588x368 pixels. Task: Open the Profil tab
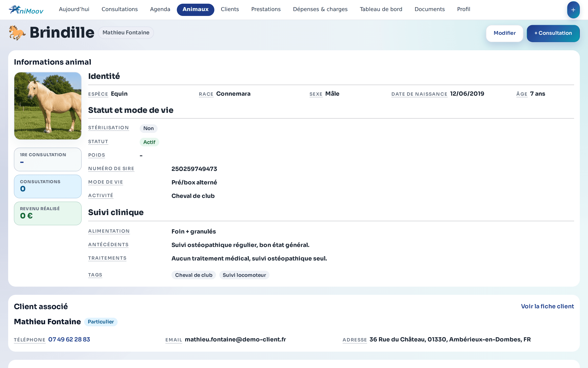click(x=464, y=9)
